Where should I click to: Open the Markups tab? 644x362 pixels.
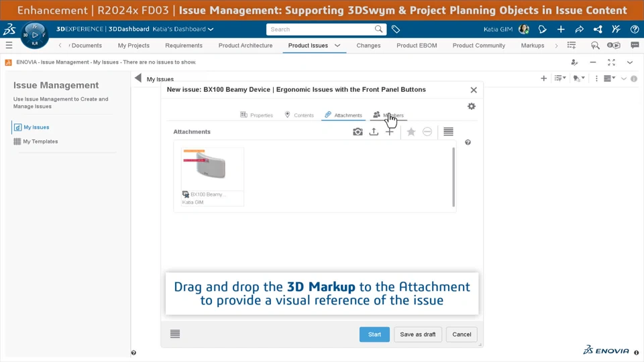pyautogui.click(x=532, y=46)
